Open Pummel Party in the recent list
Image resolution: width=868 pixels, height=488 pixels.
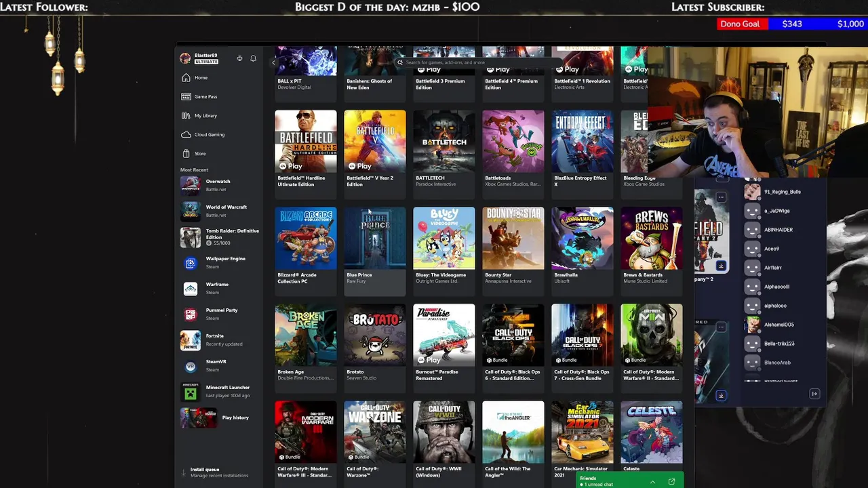click(219, 314)
